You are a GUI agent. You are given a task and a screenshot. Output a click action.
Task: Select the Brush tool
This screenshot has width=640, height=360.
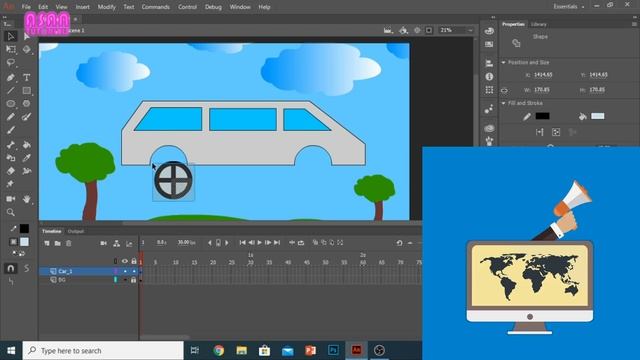tap(11, 130)
